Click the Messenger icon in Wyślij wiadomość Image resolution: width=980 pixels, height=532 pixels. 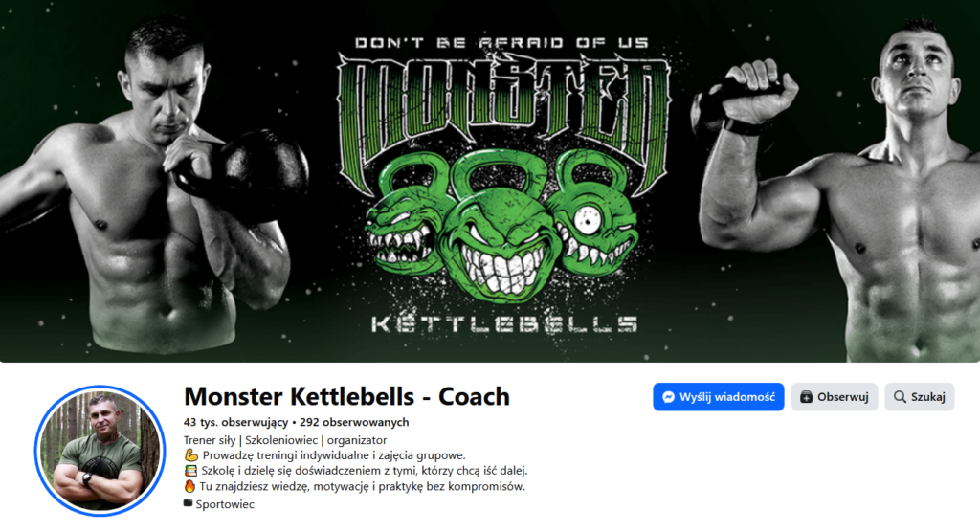click(668, 397)
